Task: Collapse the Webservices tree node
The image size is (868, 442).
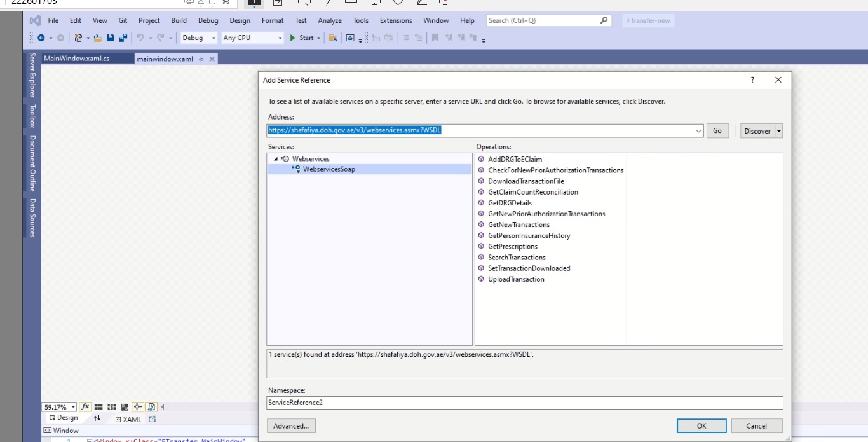Action: (276, 159)
